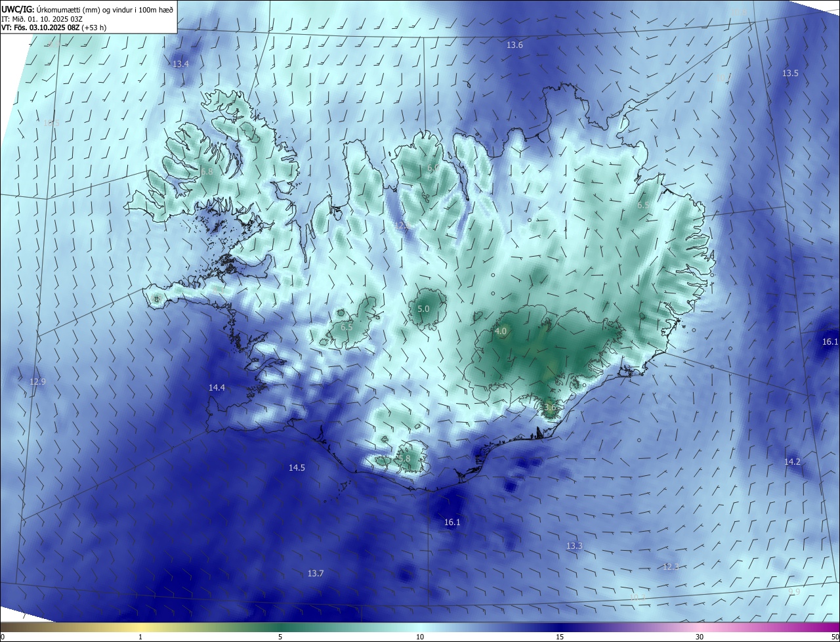This screenshot has height=642, width=840.
Task: Click the '13.5' value label on the map
Action: tap(790, 74)
